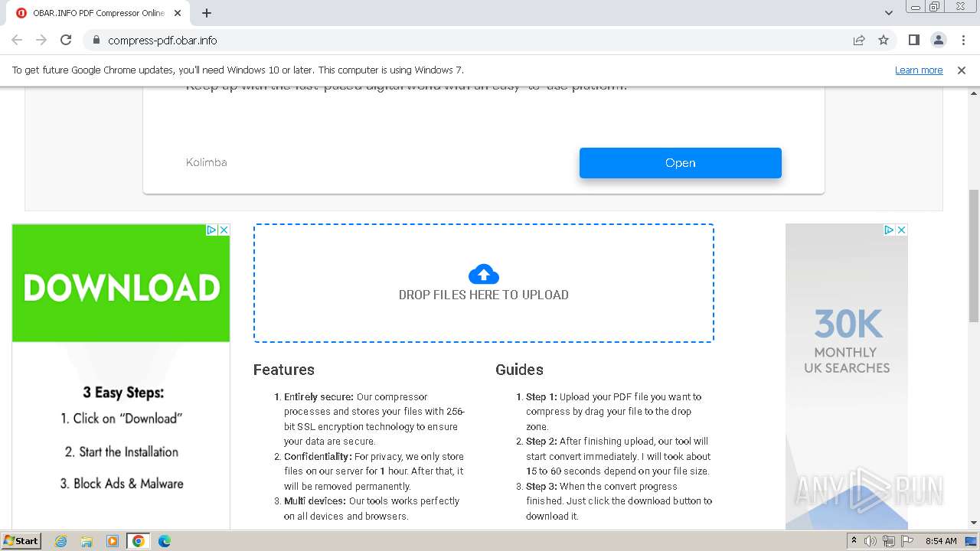This screenshot has width=980, height=551.
Task: Close the left DOWNLOAD ad
Action: click(224, 230)
